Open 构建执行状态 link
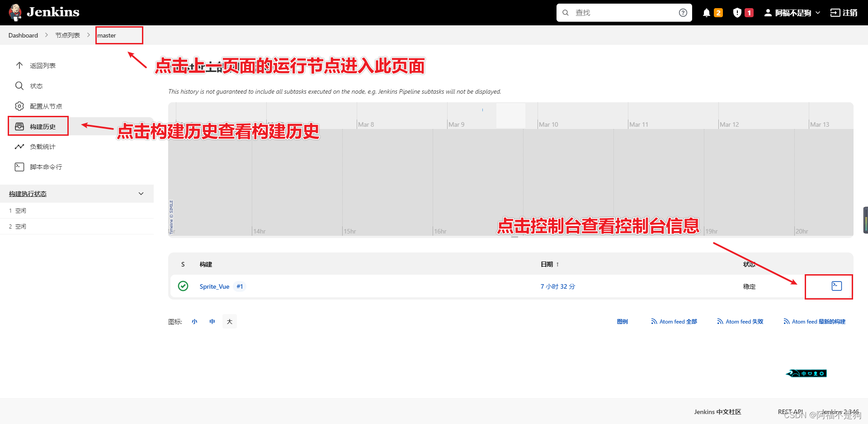868x424 pixels. click(x=28, y=194)
